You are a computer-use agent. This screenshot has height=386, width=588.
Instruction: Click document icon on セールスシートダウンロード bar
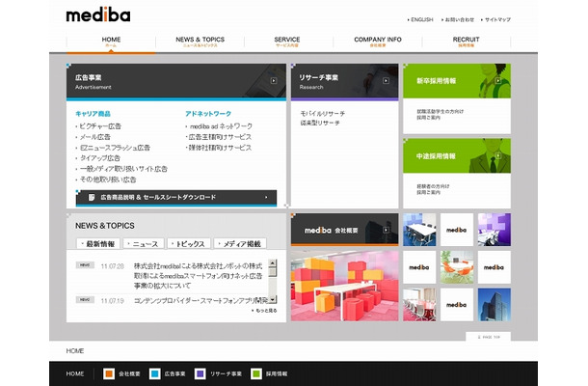pyautogui.click(x=92, y=197)
